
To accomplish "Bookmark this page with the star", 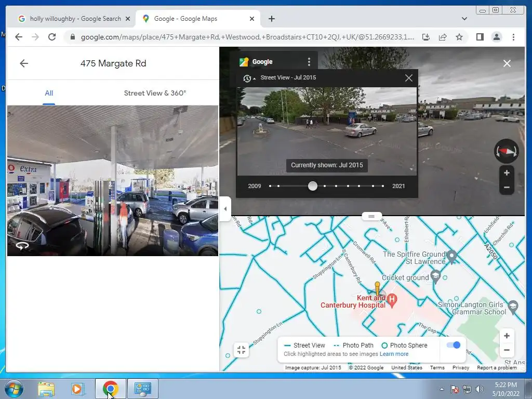I will point(459,37).
